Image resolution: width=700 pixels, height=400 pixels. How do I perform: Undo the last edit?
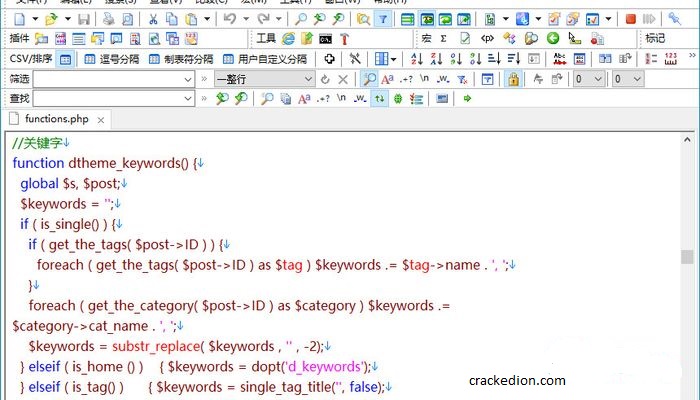(229, 19)
